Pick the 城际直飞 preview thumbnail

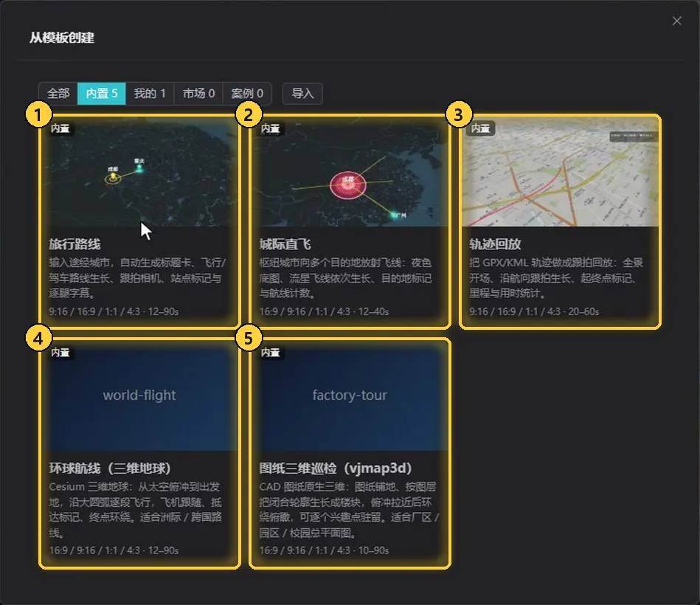coord(350,172)
